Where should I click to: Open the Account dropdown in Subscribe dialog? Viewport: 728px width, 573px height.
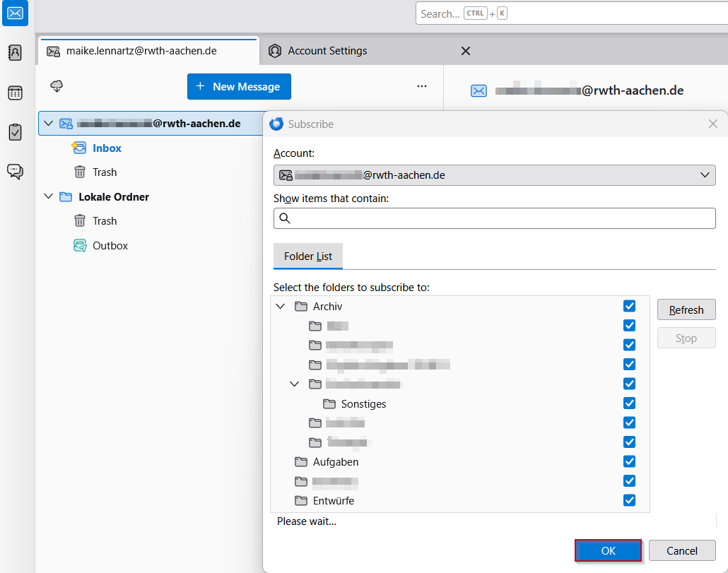pos(495,175)
